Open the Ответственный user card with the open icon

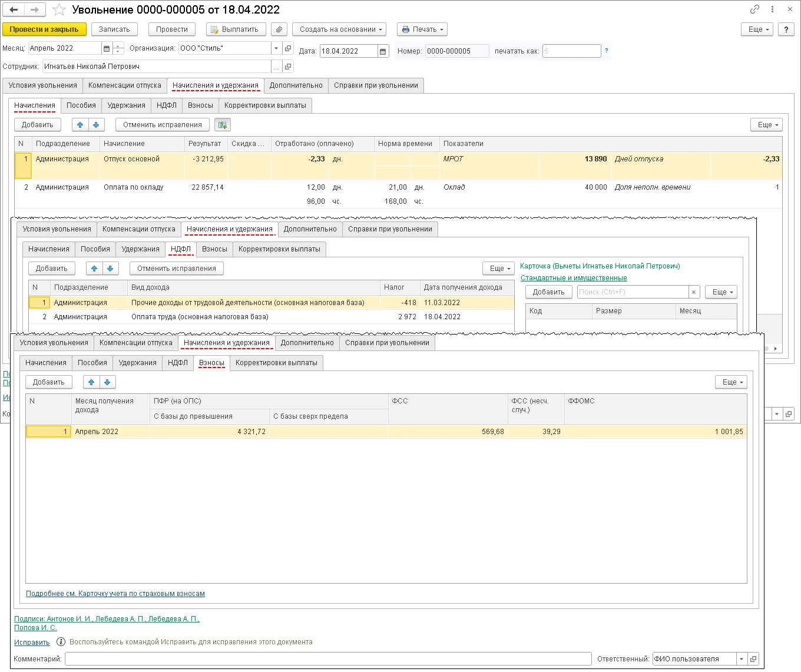pos(753,659)
